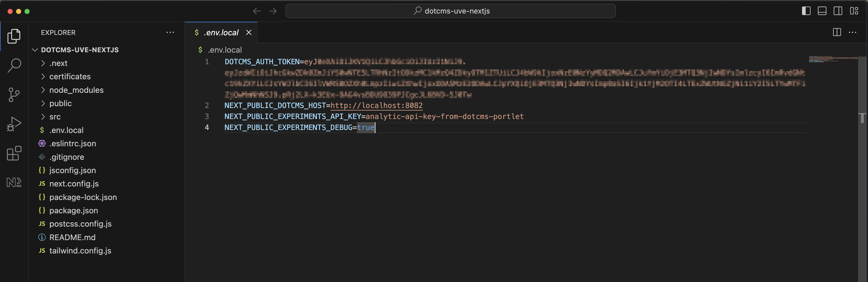The image size is (868, 282).
Task: Select the .env.local editor tab
Action: pos(221,32)
